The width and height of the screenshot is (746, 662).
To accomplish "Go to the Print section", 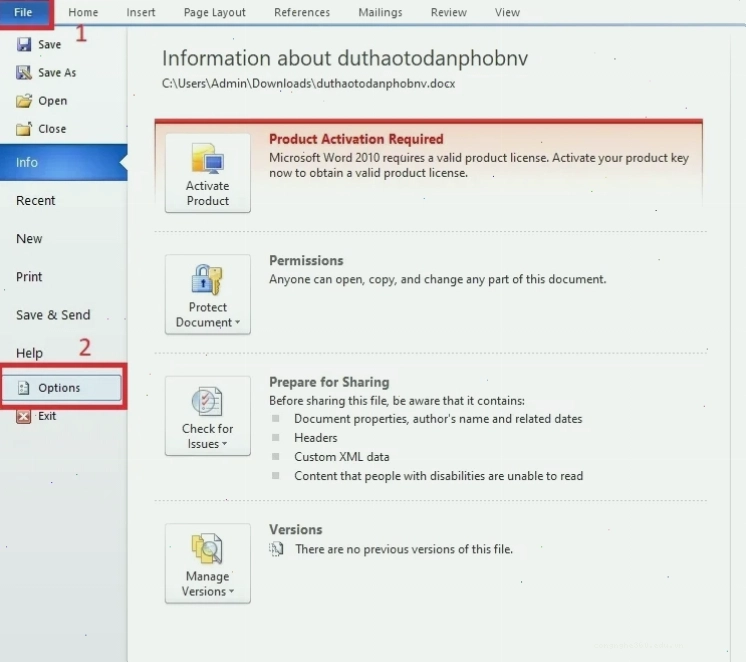I will [x=29, y=277].
